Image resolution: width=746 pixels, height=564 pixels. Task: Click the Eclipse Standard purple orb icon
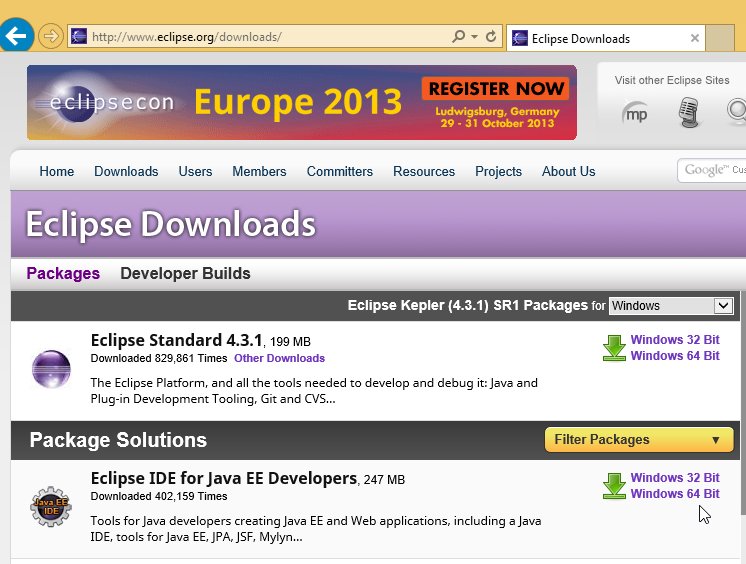tap(51, 369)
